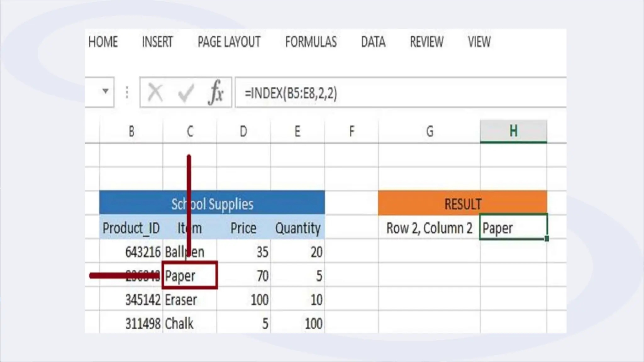Click the orange RESULT header cell
Image resolution: width=644 pixels, height=362 pixels.
click(463, 204)
